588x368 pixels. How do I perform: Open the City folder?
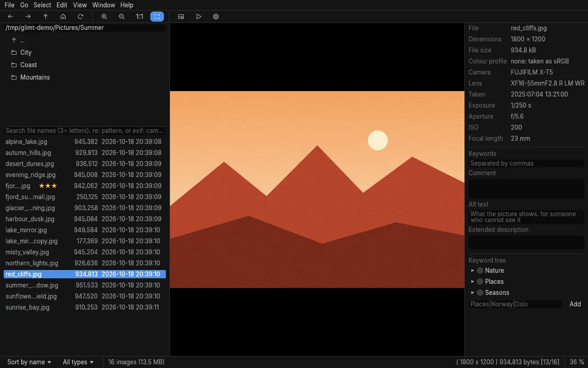(x=85, y=52)
